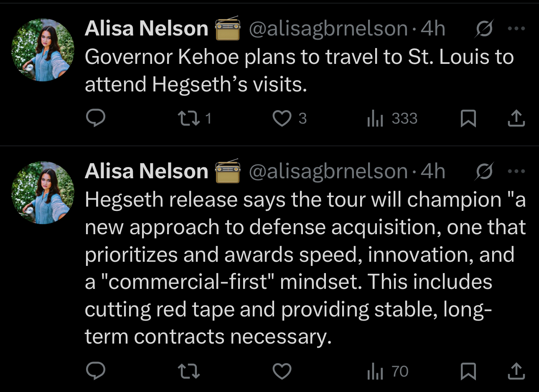The width and height of the screenshot is (539, 392).
Task: Open Alisa Nelson's avatar on first tweet
Action: [43, 50]
